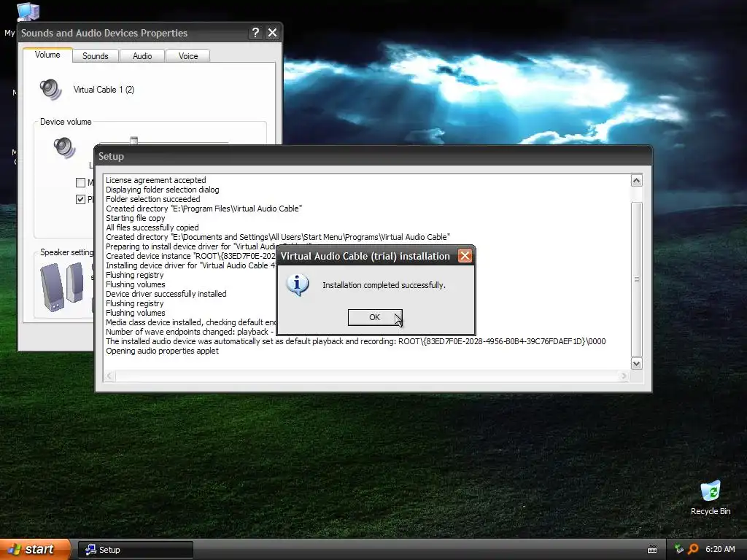Image resolution: width=747 pixels, height=560 pixels.
Task: Uncheck the Place volume icon checkbox
Action: tap(80, 199)
